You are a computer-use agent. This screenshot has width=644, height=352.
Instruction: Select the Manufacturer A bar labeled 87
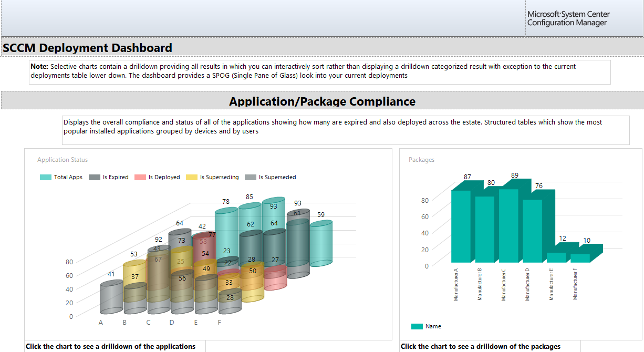pos(461,226)
